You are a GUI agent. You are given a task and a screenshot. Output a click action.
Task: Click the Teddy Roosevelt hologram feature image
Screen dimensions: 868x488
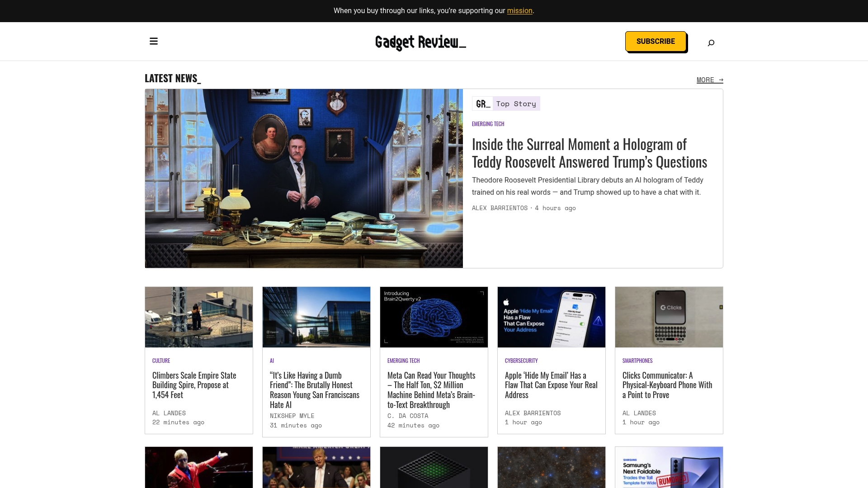(x=304, y=178)
